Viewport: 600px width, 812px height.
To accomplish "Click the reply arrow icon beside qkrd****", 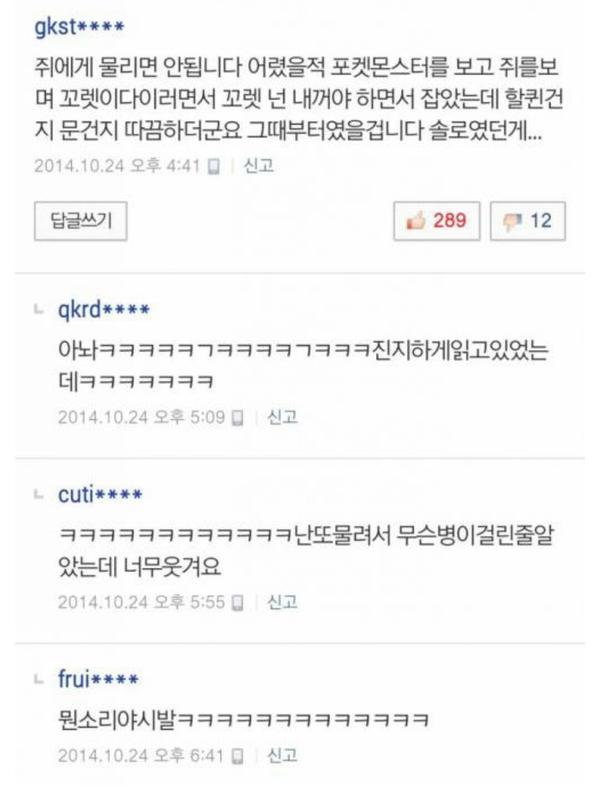I will tap(39, 310).
